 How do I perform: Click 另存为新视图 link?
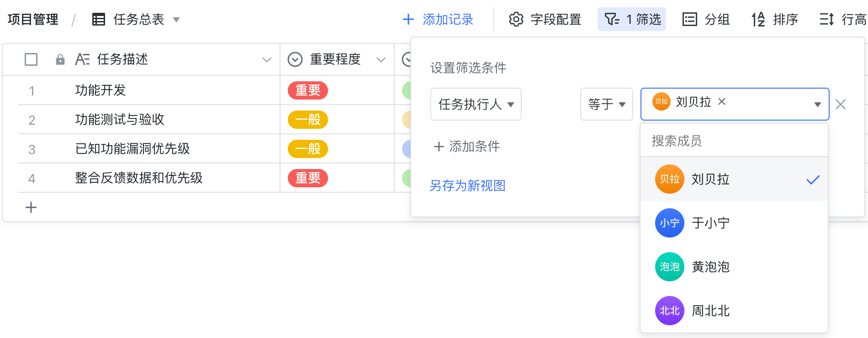click(467, 185)
